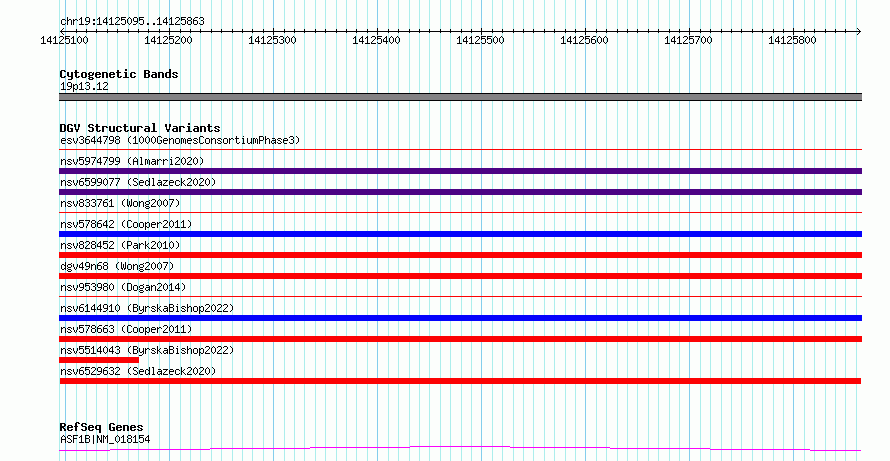Select the DGV Structural Variants track title

[x=140, y=128]
